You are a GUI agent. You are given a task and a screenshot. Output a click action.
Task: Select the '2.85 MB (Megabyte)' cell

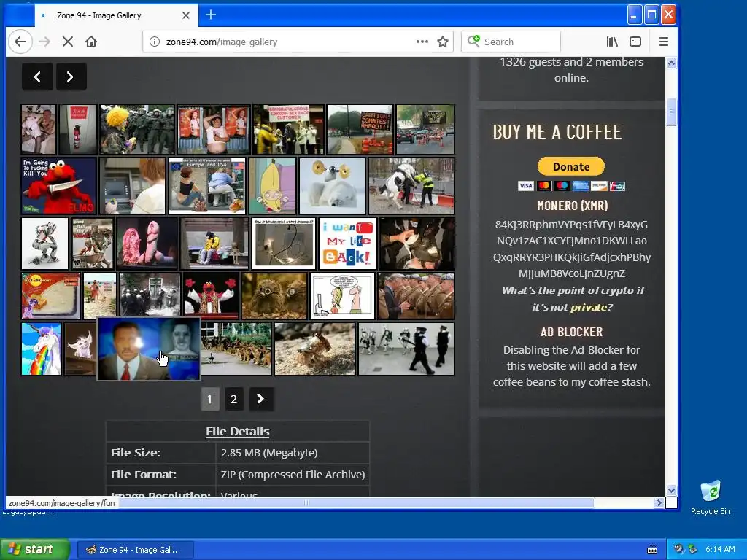[293, 453]
